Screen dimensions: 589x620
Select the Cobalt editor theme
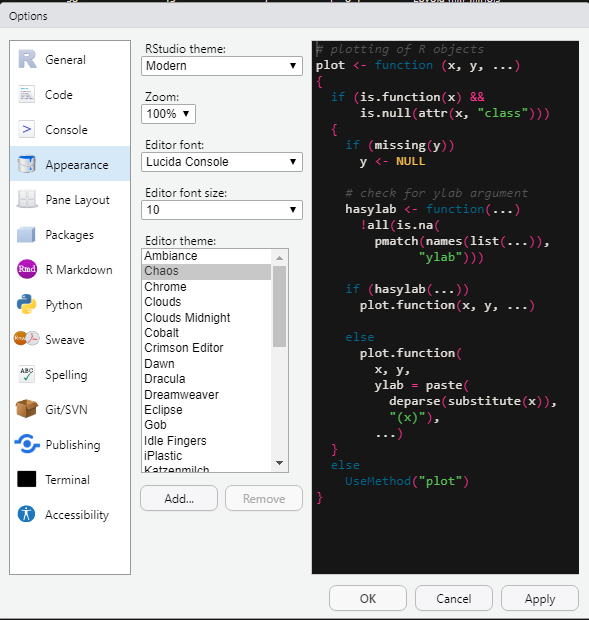206,333
